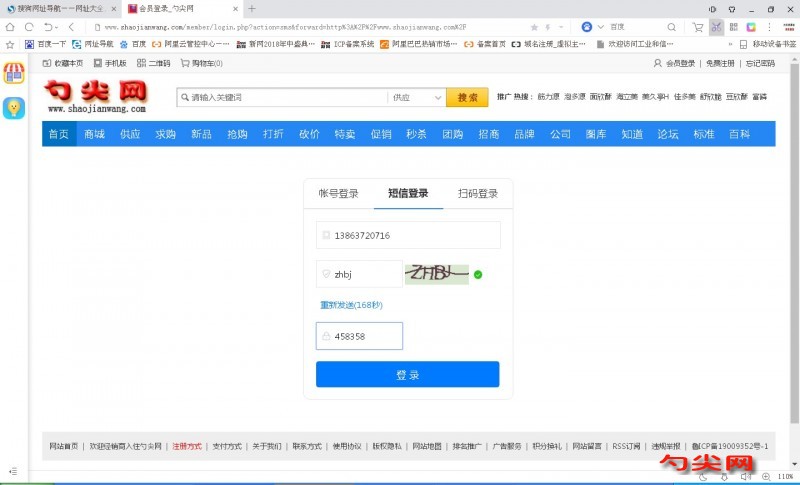Switch to 帐号登录 login tab
The height and width of the screenshot is (485, 800).
(x=338, y=194)
